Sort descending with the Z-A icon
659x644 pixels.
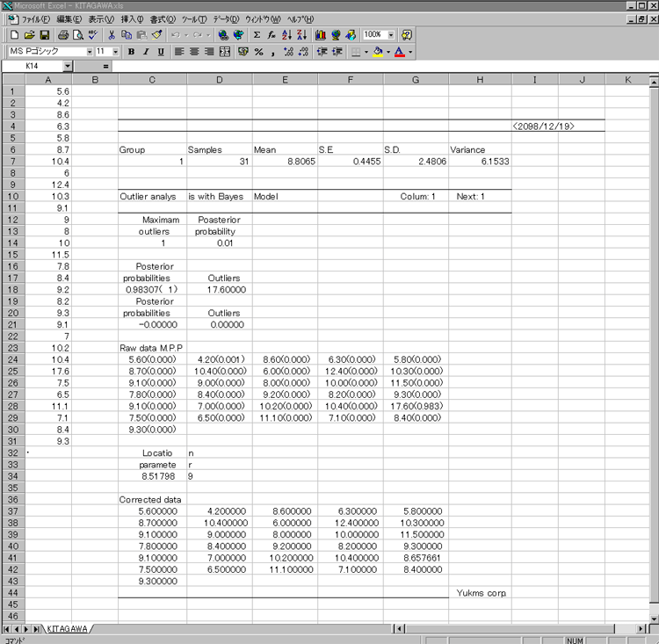[301, 35]
